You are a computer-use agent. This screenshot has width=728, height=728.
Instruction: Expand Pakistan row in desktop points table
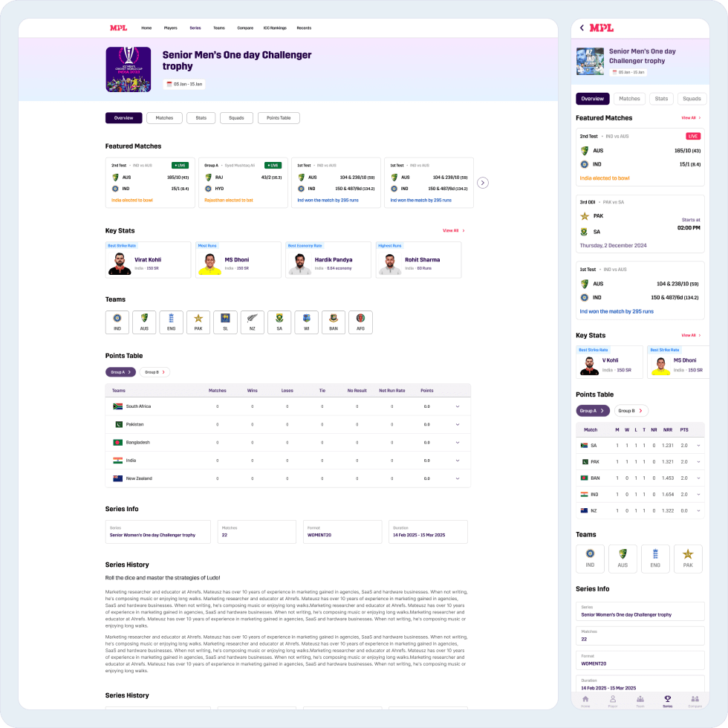tap(458, 424)
